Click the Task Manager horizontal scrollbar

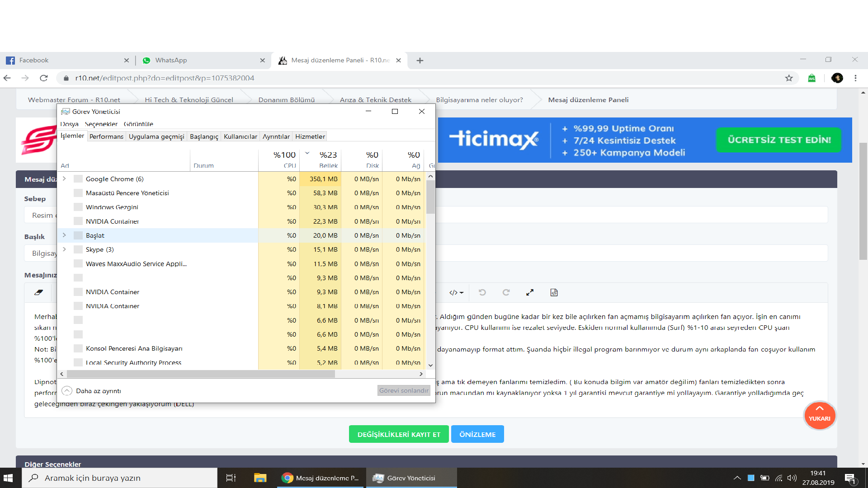coord(201,374)
